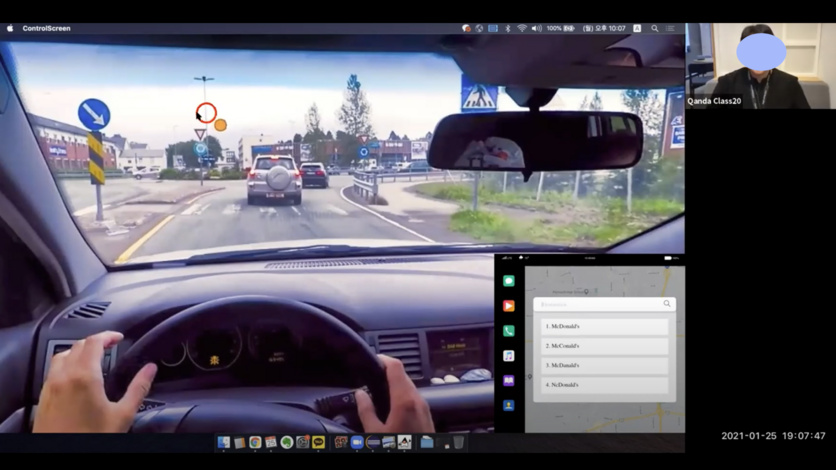Viewport: 836px width, 470px height.
Task: Click the search magnifier in map search bar
Action: coord(667,304)
